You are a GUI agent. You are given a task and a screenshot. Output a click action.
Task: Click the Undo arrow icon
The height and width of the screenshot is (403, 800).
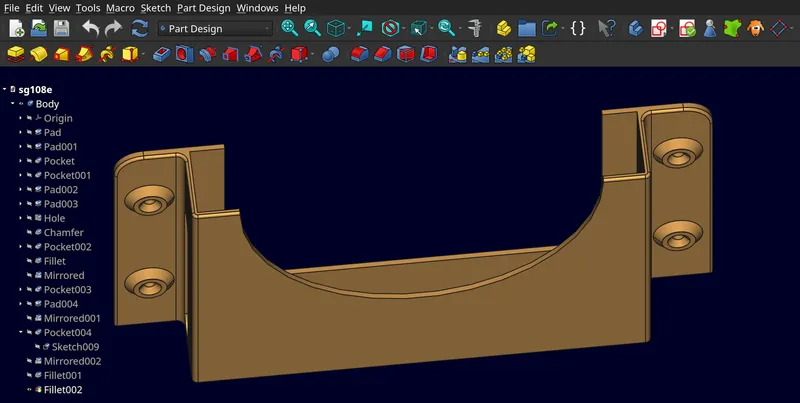point(90,28)
